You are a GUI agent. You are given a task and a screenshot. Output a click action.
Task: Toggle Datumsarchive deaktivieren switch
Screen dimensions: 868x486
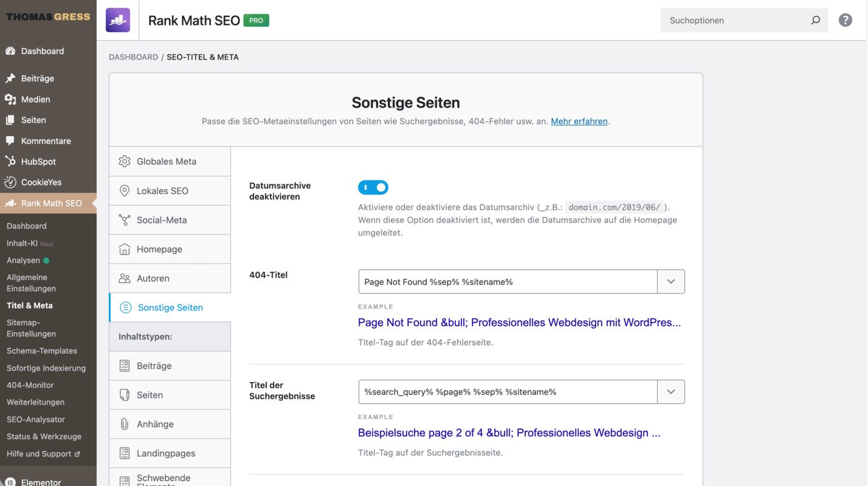click(x=373, y=187)
